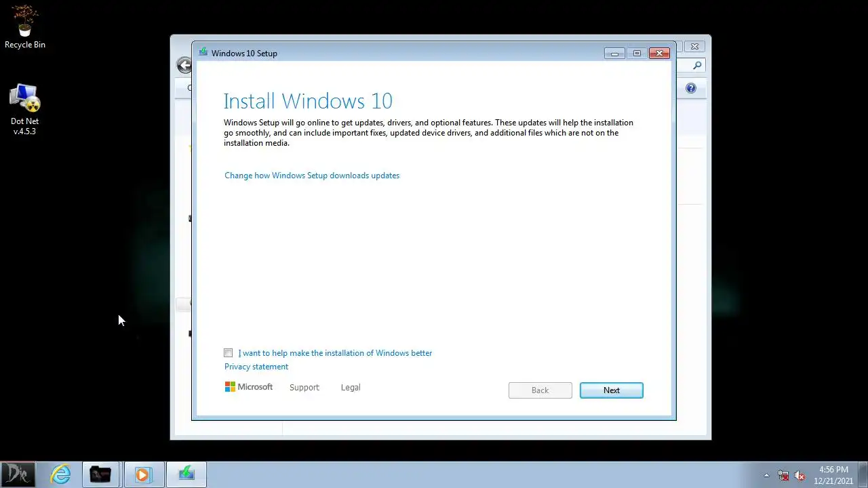Click the 'Install Windows 10' heading

tap(308, 101)
